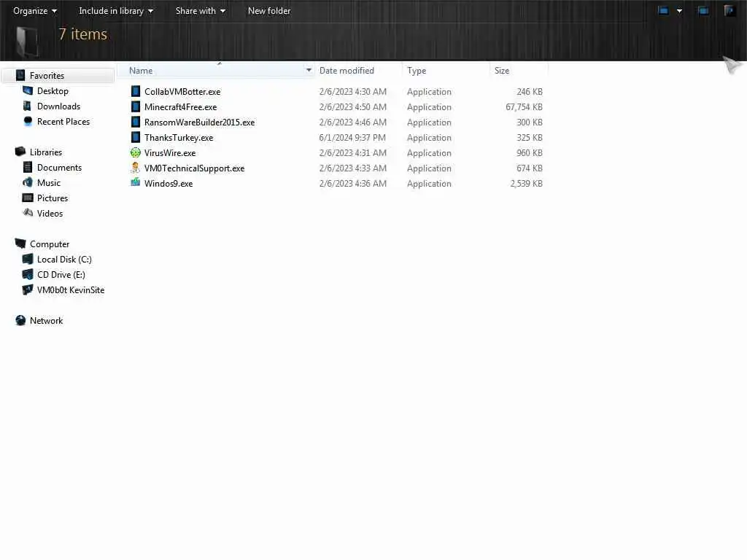Open the Include in library dropdown
This screenshot has width=747, height=560.
pos(116,10)
